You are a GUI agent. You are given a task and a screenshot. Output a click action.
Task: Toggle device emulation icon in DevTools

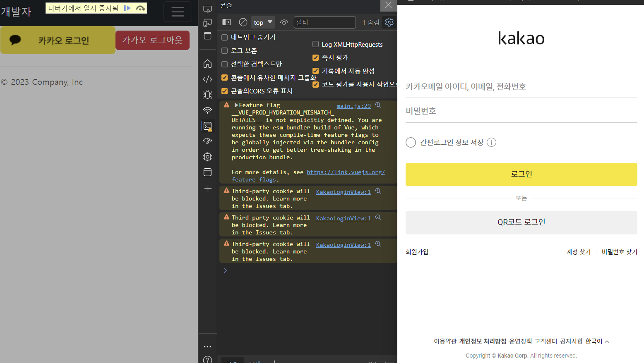[x=208, y=23]
